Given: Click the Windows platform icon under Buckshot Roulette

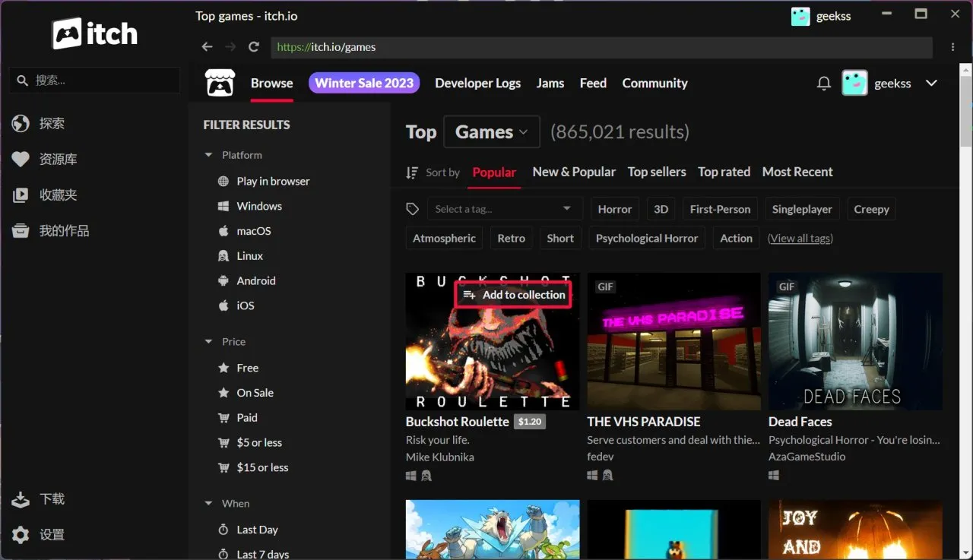Looking at the screenshot, I should [411, 476].
